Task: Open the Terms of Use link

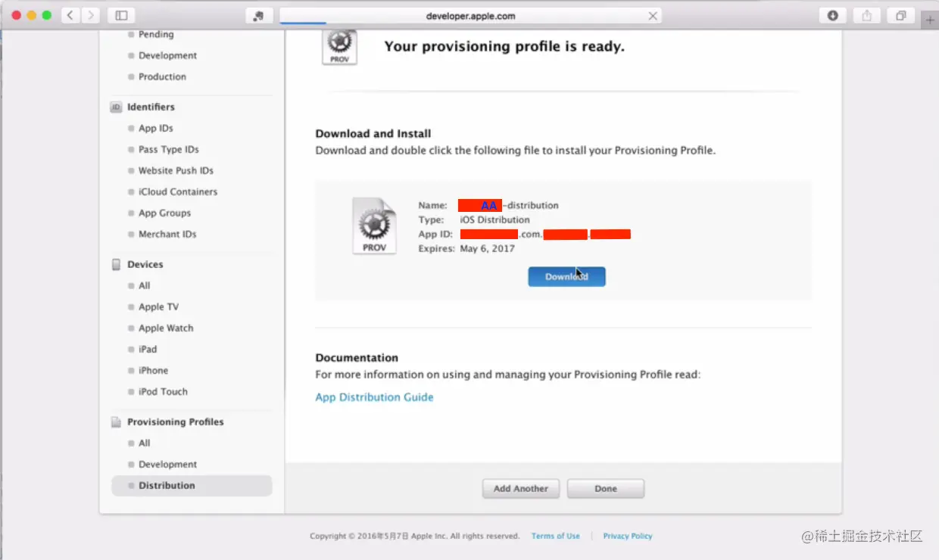Action: tap(556, 536)
